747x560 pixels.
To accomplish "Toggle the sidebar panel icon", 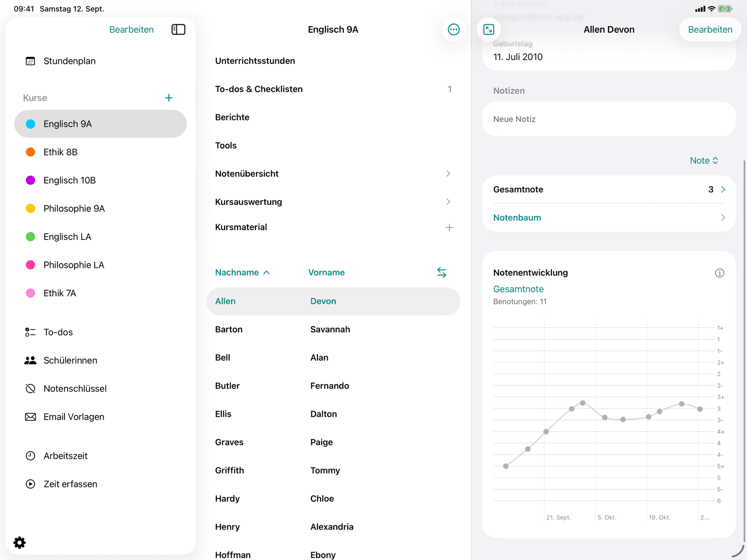I will point(178,29).
